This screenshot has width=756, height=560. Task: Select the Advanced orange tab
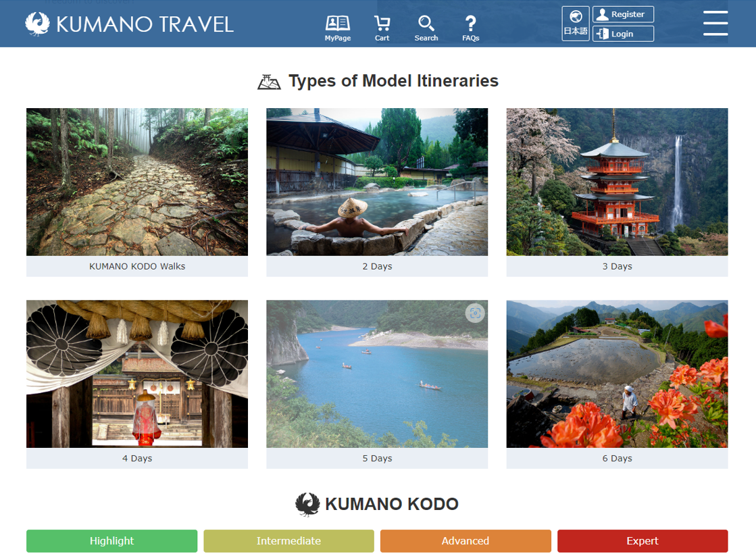tap(465, 540)
